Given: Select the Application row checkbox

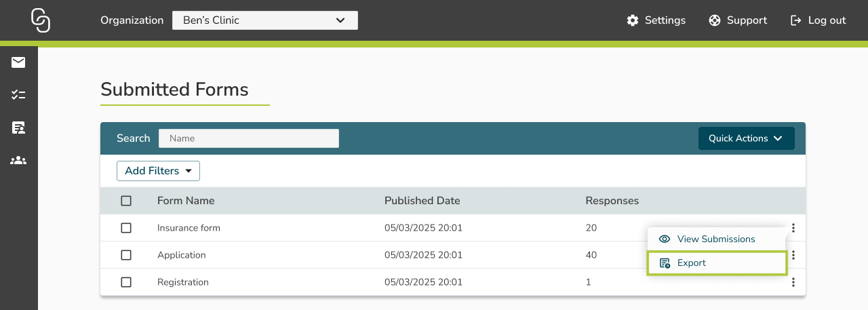Looking at the screenshot, I should tap(126, 255).
